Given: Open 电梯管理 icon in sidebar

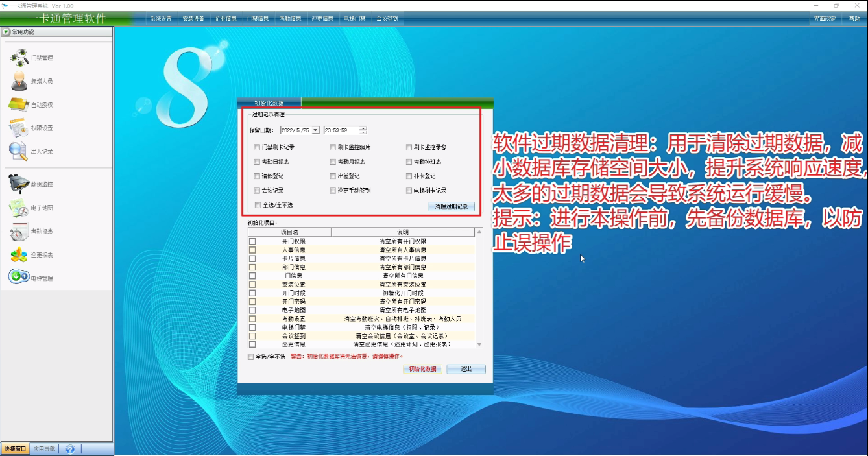Looking at the screenshot, I should pyautogui.click(x=18, y=278).
